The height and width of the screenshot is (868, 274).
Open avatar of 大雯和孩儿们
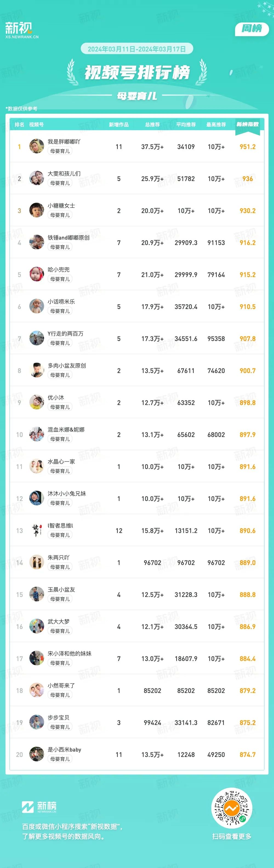point(36,178)
